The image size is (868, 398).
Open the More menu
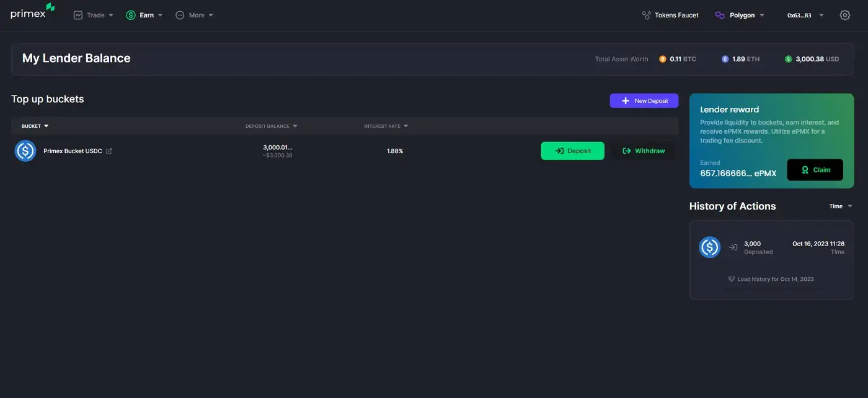pos(194,15)
